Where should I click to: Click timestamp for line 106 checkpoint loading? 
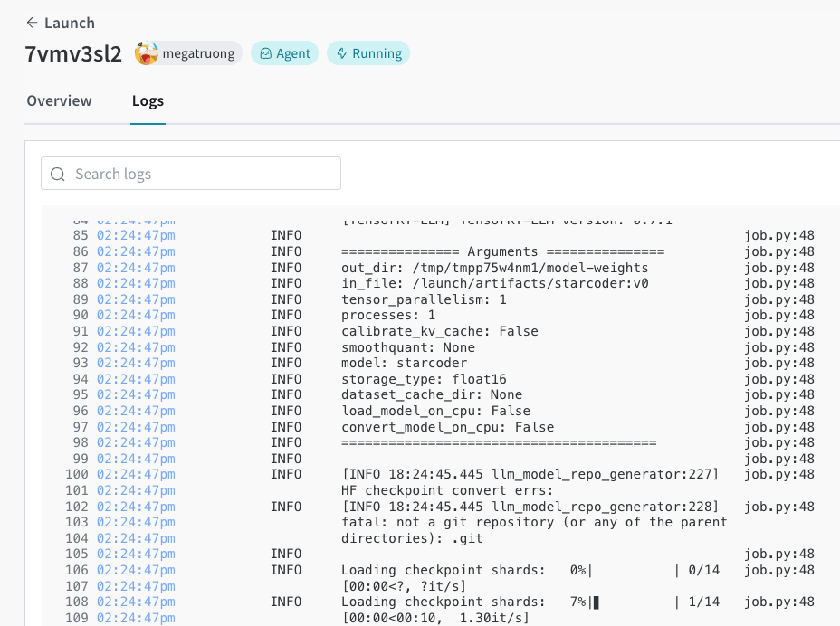(136, 570)
